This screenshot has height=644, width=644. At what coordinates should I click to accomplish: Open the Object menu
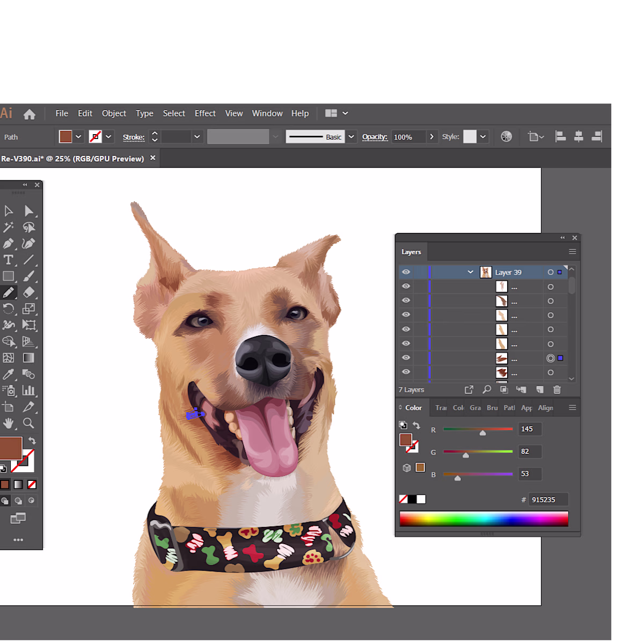(x=114, y=113)
